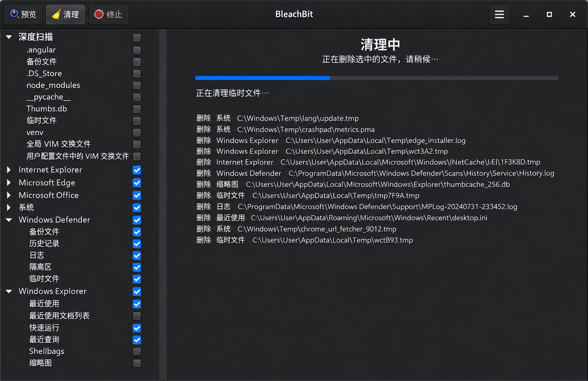The height and width of the screenshot is (381, 588).
Task: Click the 正在清理临时文件 status text
Action: click(232, 93)
